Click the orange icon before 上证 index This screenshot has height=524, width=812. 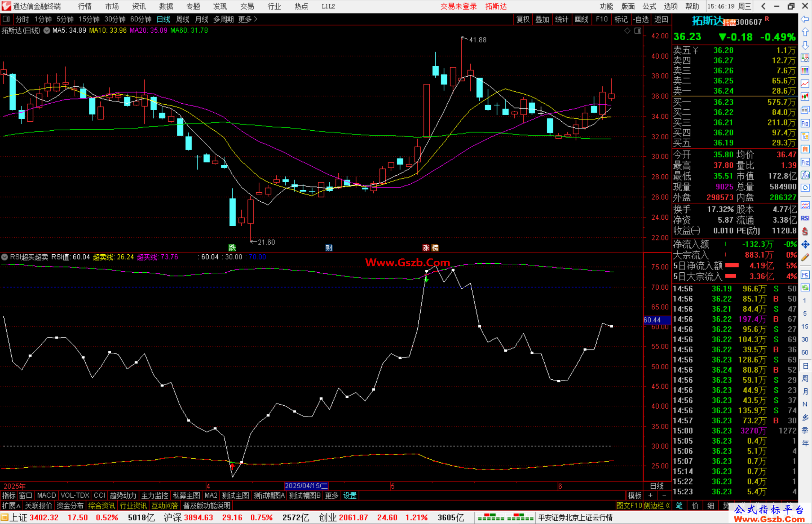click(x=5, y=517)
